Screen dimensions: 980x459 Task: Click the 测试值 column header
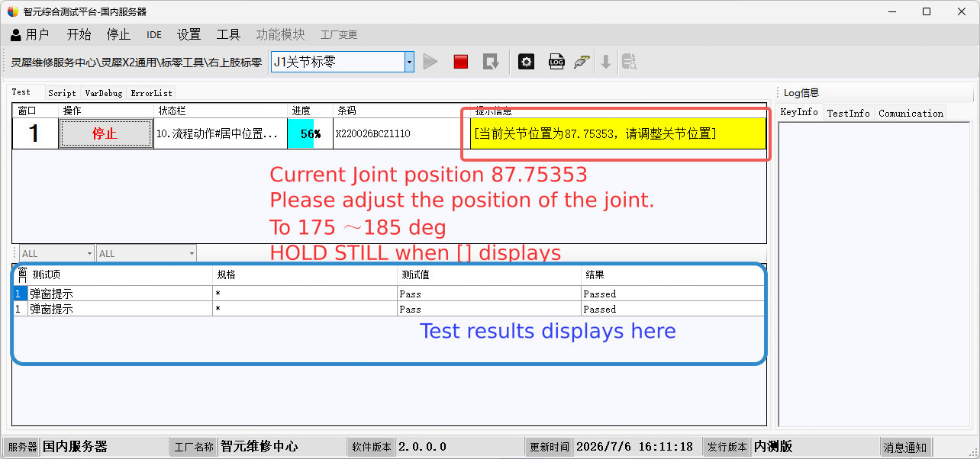pos(489,274)
